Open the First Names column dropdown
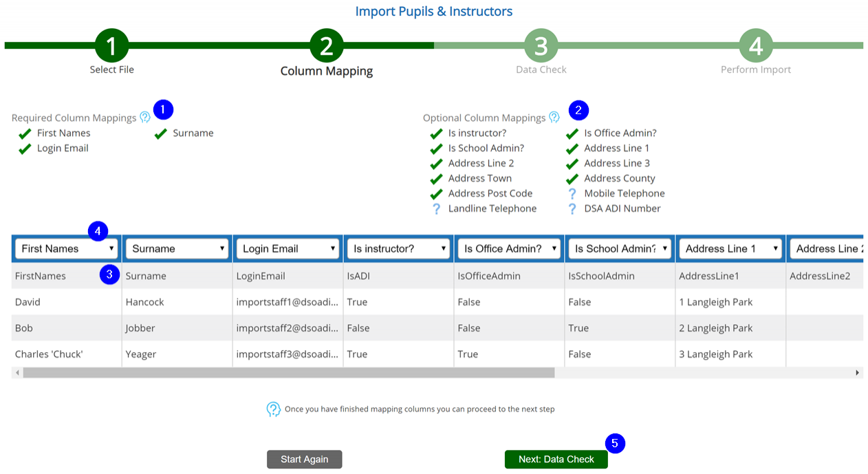The width and height of the screenshot is (868, 474). coord(67,248)
